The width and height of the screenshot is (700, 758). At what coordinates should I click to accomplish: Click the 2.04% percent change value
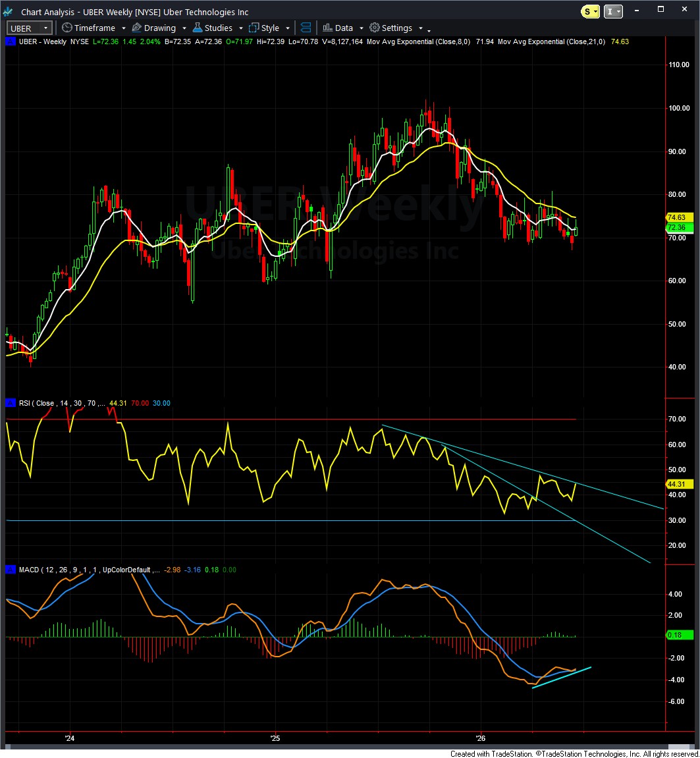[150, 41]
